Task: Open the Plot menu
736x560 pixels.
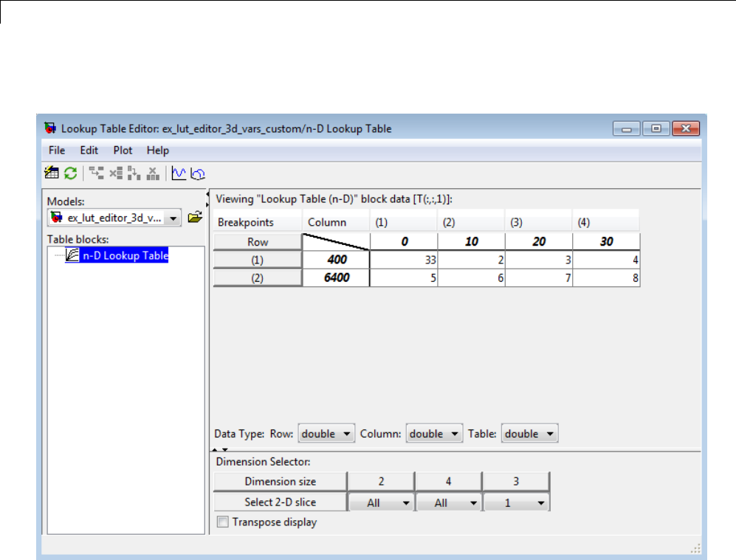Action: (123, 151)
